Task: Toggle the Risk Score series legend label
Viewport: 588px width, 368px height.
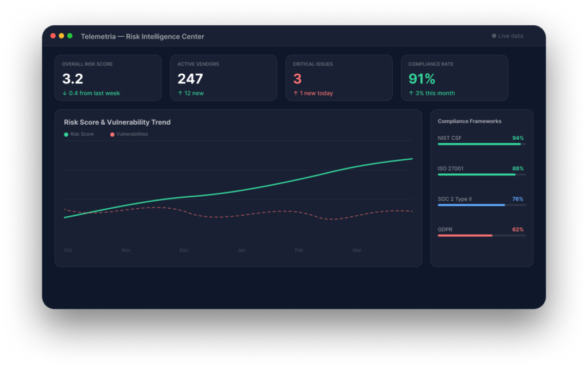Action: (82, 135)
